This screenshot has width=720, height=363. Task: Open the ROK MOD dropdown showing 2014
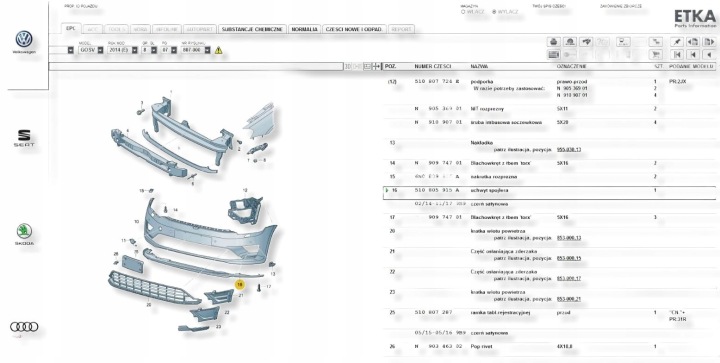click(x=122, y=50)
